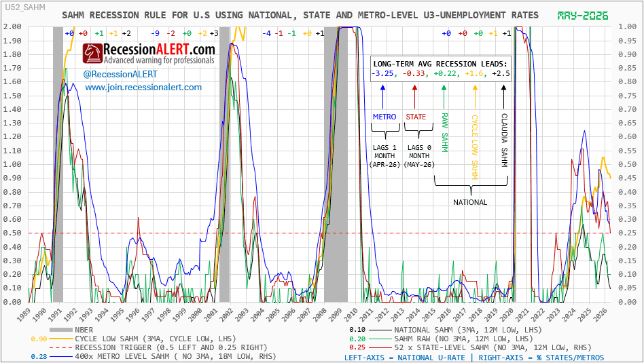Click 'NATIONAL SAHM (3MA, 12M LOW, LHS)' legend text

pyautogui.click(x=468, y=330)
